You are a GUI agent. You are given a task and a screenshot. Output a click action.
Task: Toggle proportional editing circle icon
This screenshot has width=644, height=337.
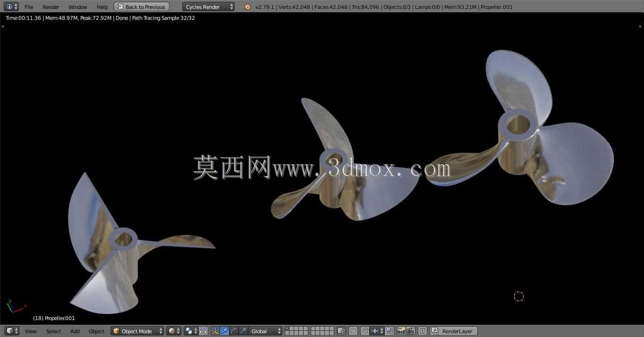click(353, 331)
